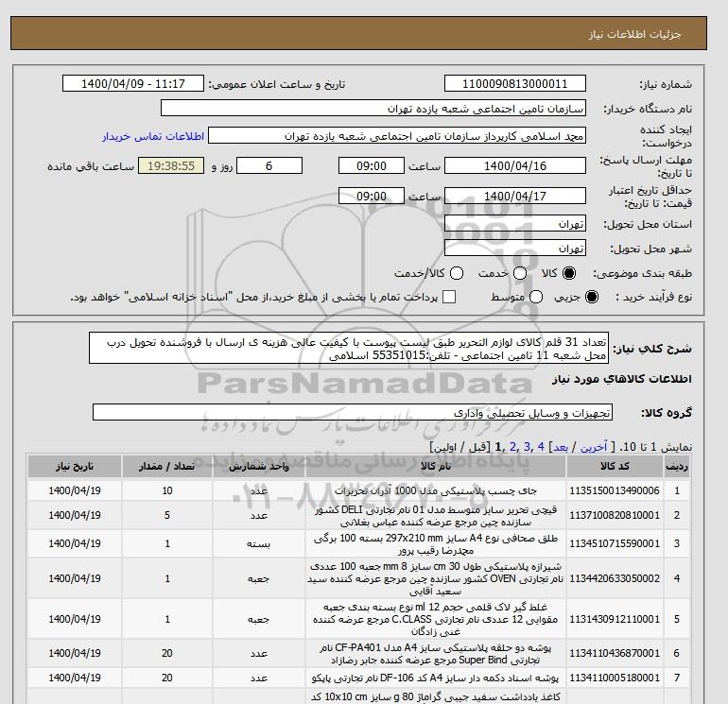
Task: Select the متوسط purchase type radio
Action: coord(536,297)
